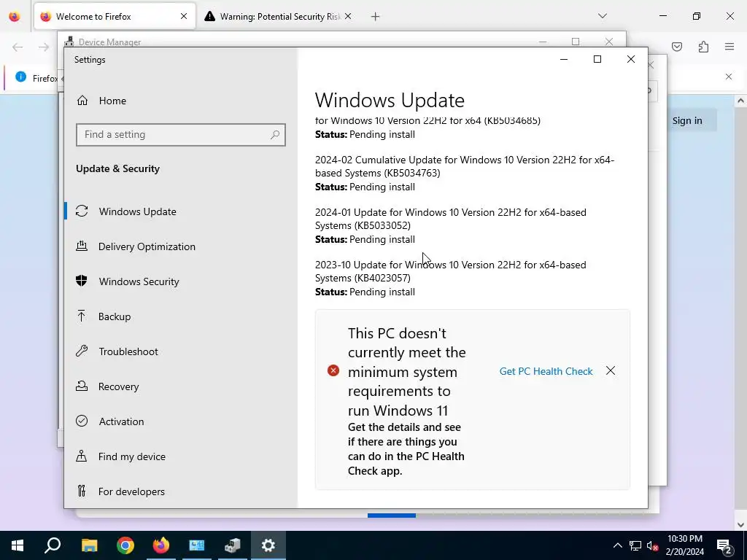Click the blue progress bar behind Settings
The width and height of the screenshot is (747, 560).
(392, 516)
